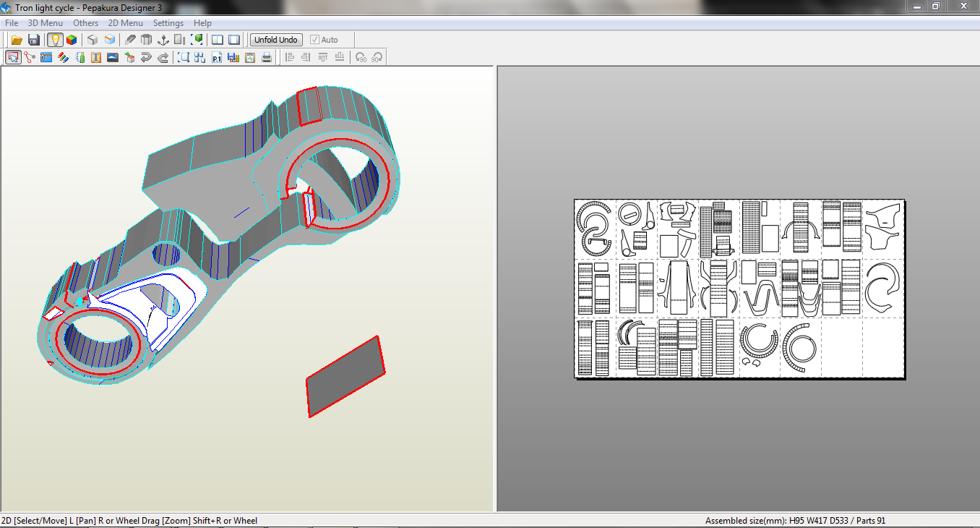Viewport: 980px width, 528px height.
Task: Restore down the Pepakura Designer window
Action: click(x=936, y=6)
